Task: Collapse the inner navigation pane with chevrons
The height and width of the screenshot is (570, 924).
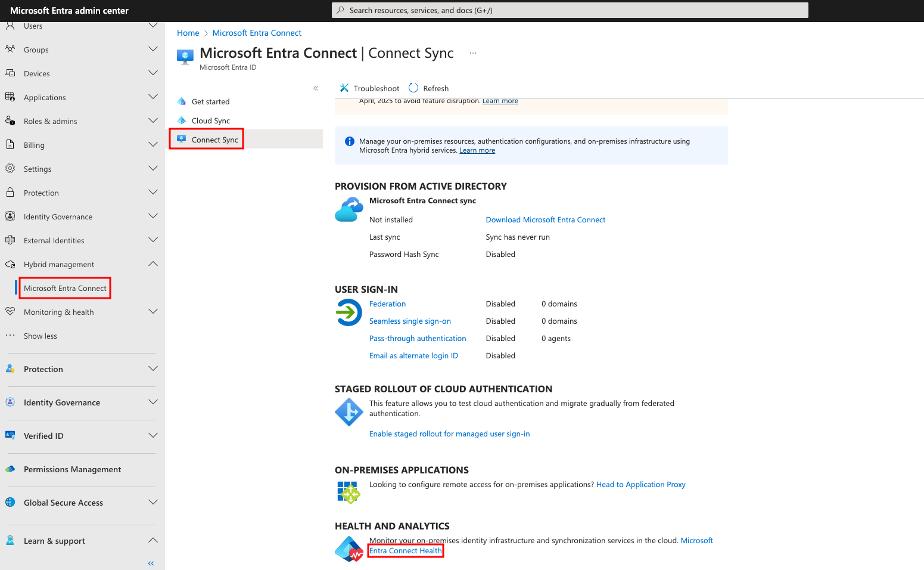Action: coord(316,88)
